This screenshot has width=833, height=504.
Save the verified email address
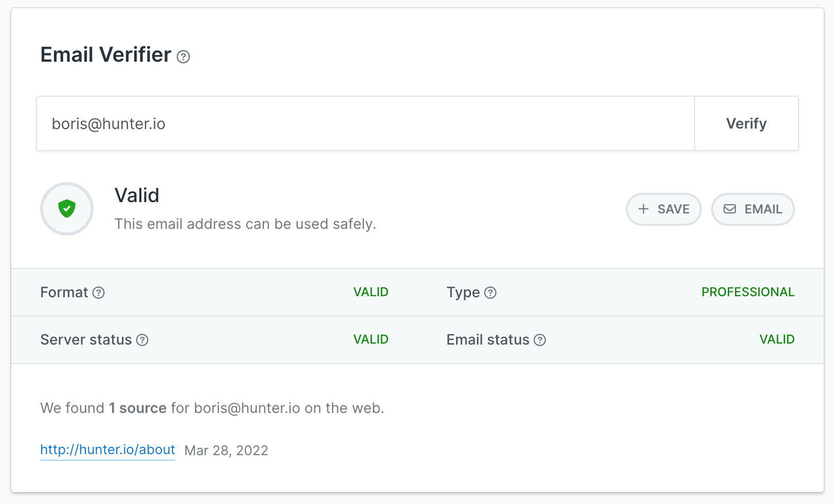[664, 209]
